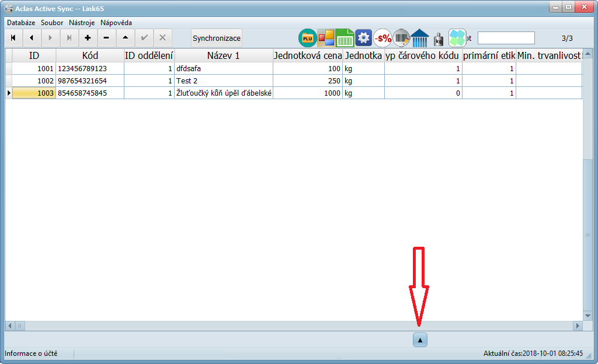
Task: Expand bottom panel with arrow button
Action: (420, 339)
